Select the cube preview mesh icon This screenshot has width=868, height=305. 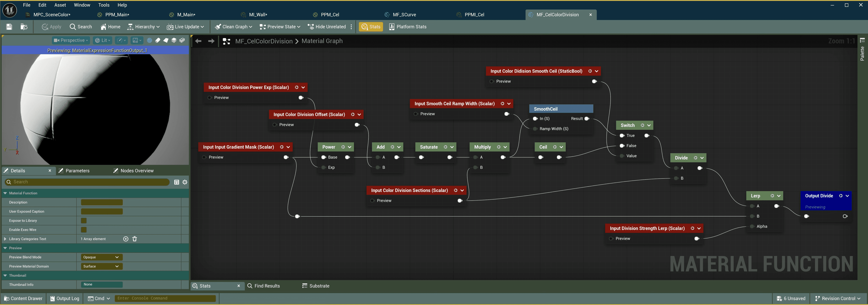click(174, 40)
